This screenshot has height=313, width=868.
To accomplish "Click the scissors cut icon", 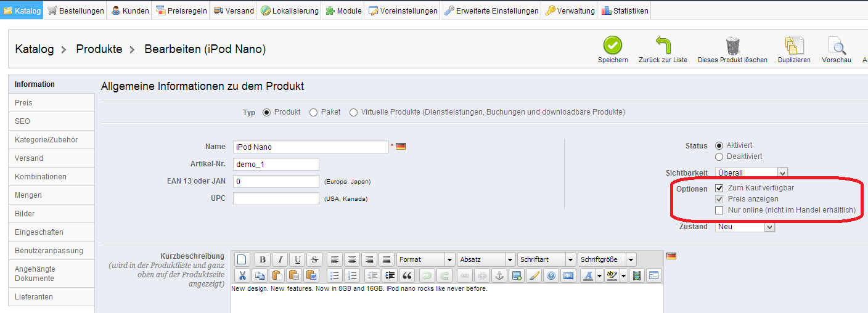I will tap(242, 275).
